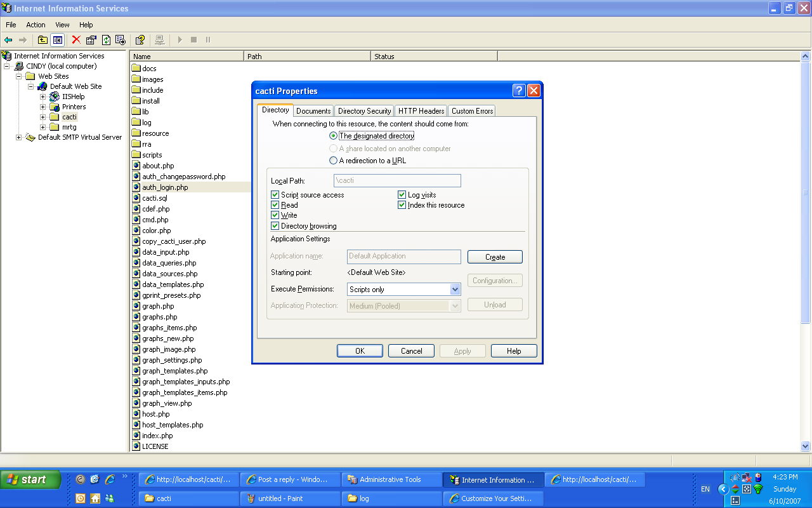Click the Printers virtual directory icon
812x508 pixels.
(55, 107)
